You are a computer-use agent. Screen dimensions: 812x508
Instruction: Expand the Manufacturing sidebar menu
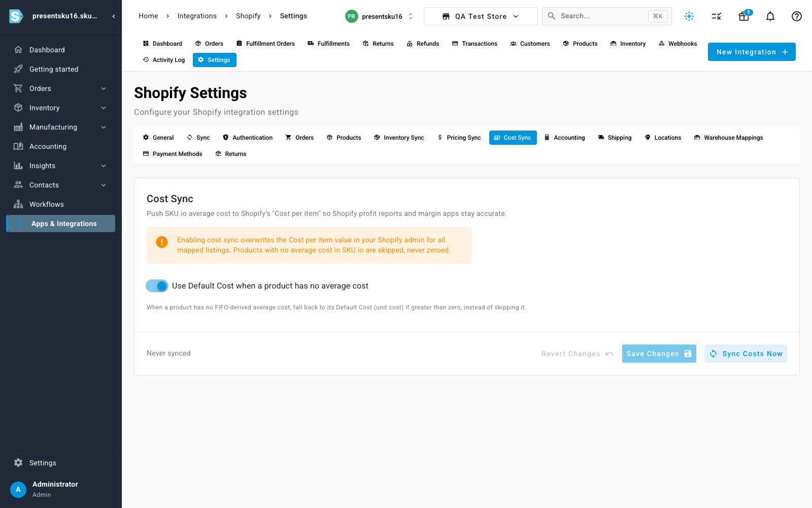104,127
